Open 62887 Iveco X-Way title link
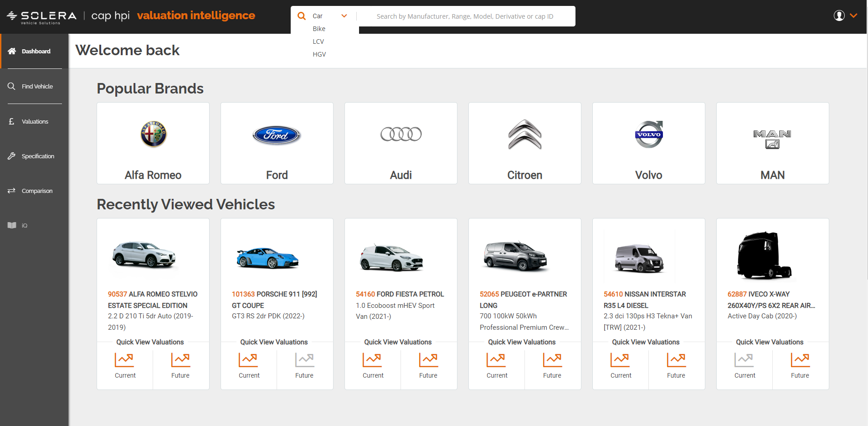 771,300
